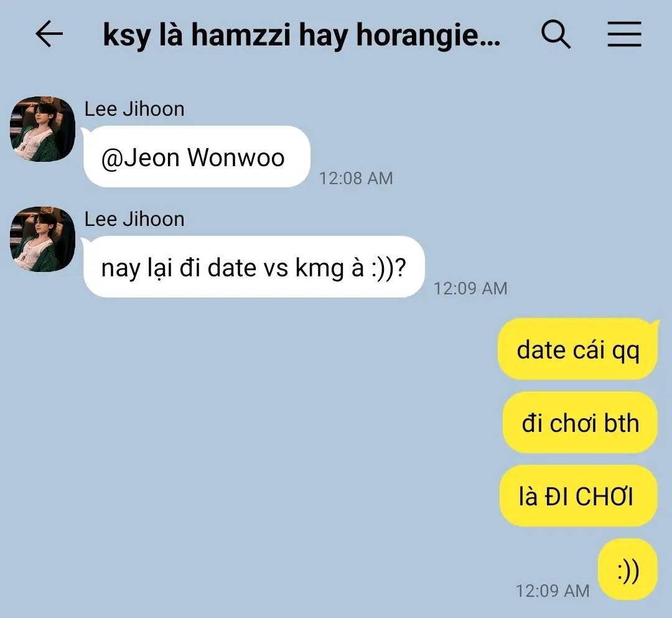Select the 'là ĐI CHƠI' yellow bubble

click(x=578, y=496)
